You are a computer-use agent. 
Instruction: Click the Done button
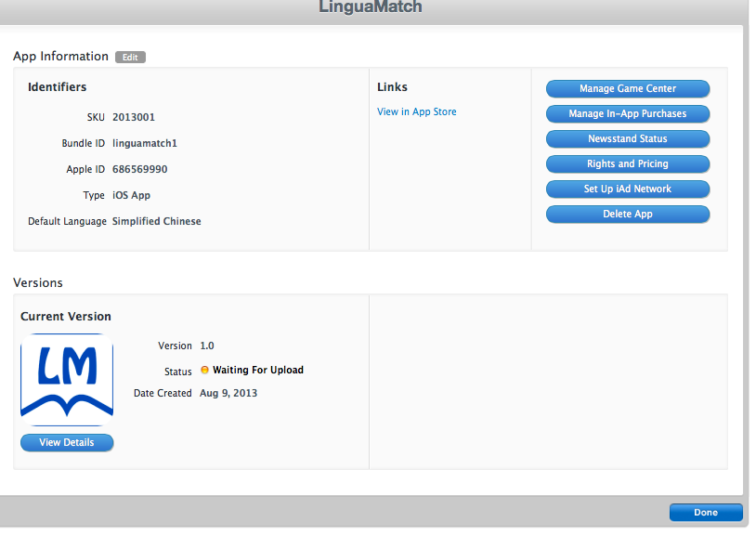point(706,513)
